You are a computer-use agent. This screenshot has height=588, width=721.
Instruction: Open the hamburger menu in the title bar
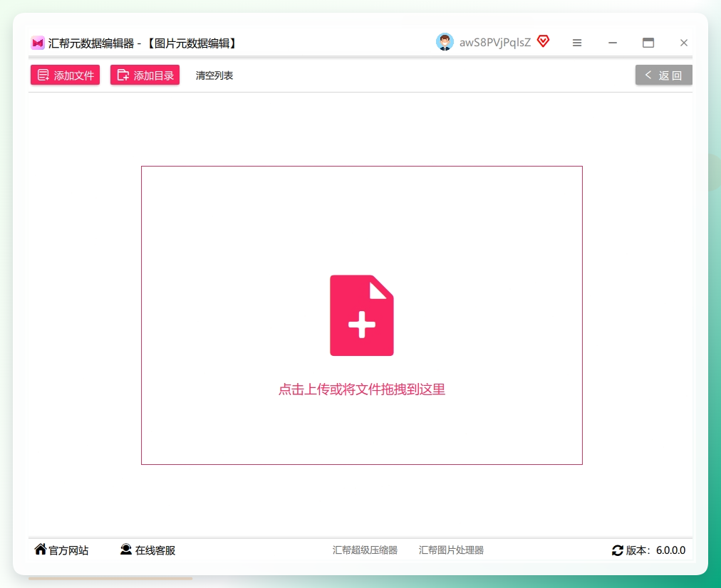577,43
